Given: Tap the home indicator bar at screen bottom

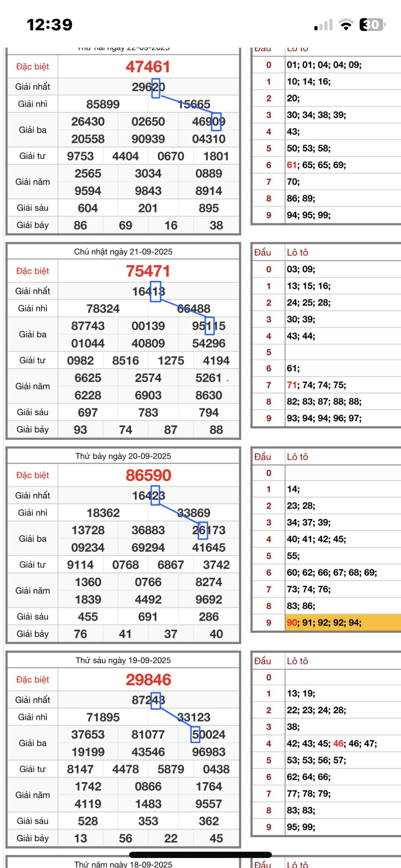Looking at the screenshot, I should click(x=200, y=854).
